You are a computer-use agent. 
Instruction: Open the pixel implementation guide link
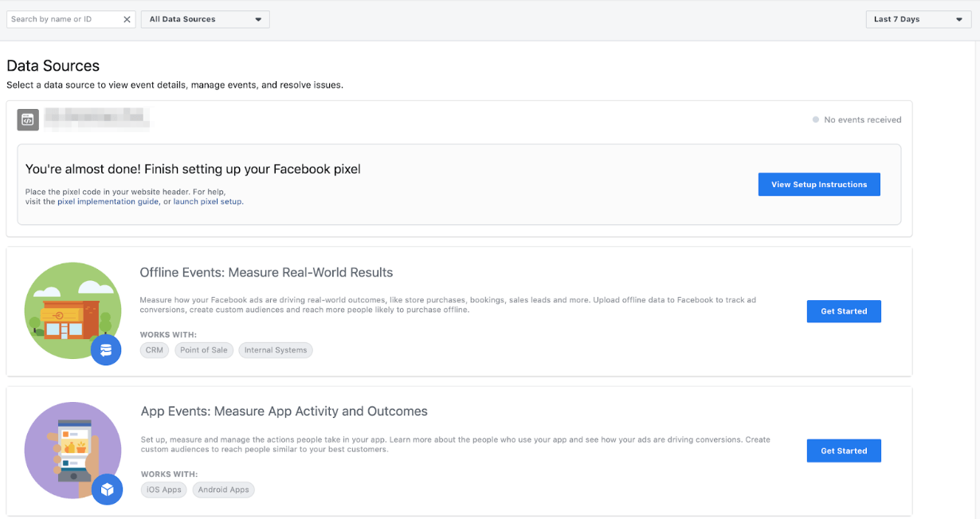(108, 201)
